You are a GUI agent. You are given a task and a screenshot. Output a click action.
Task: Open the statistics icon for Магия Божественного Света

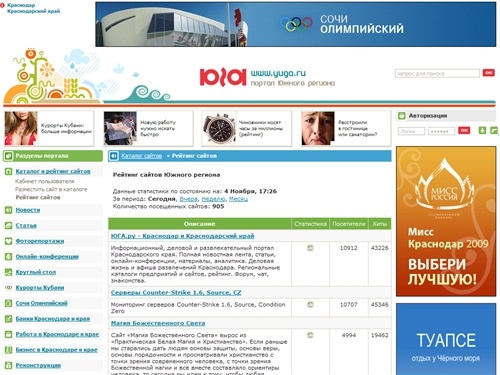[310, 335]
